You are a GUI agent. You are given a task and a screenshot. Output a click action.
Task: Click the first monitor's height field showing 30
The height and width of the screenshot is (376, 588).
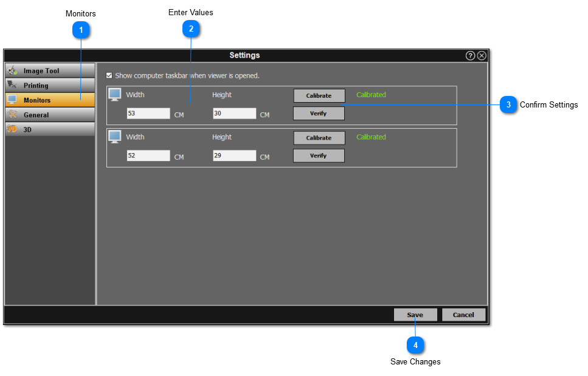click(234, 113)
